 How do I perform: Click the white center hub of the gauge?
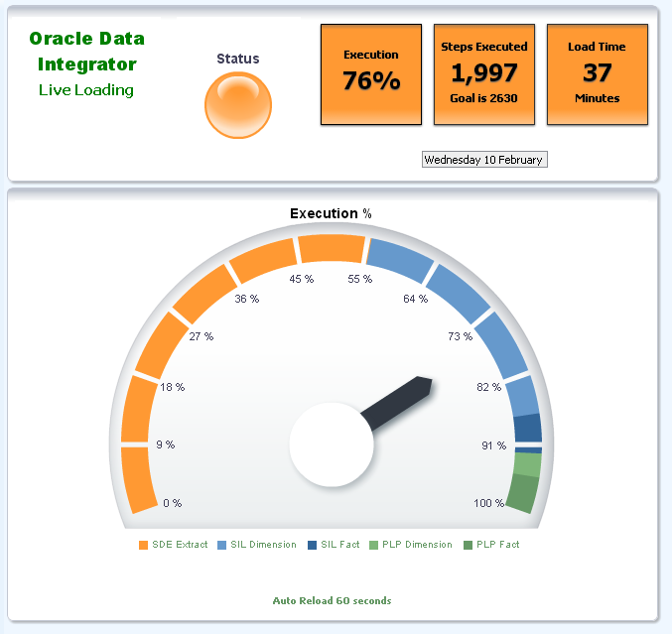(x=332, y=444)
